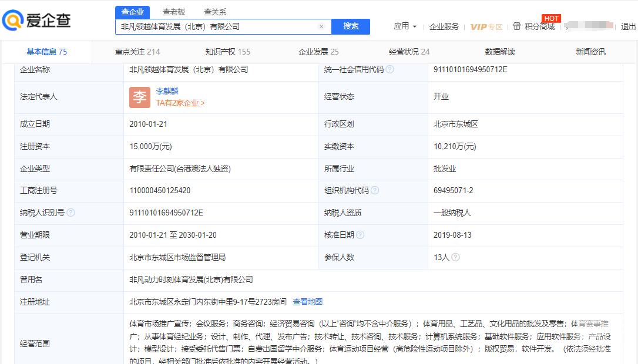Open 积分商城 with gift icon

pyautogui.click(x=534, y=26)
